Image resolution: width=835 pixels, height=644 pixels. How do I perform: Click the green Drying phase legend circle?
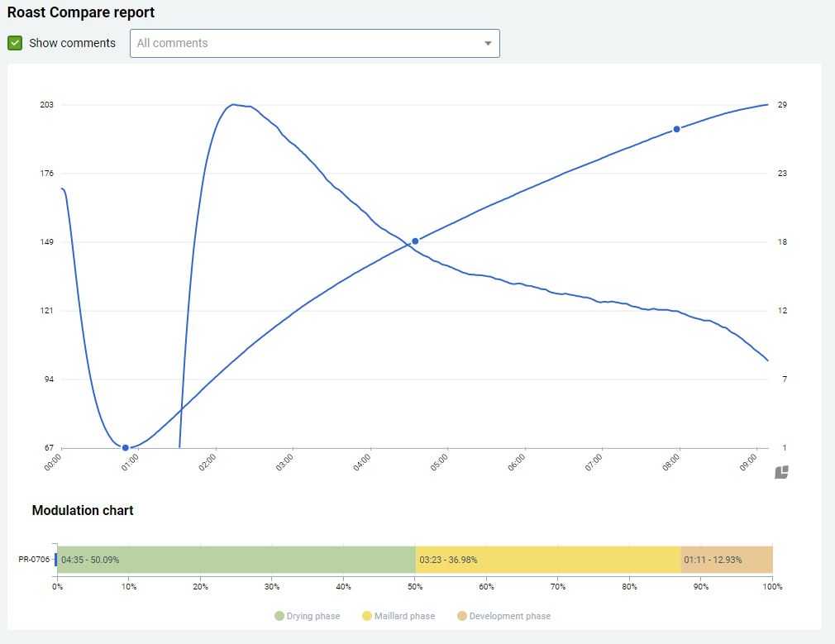(279, 616)
